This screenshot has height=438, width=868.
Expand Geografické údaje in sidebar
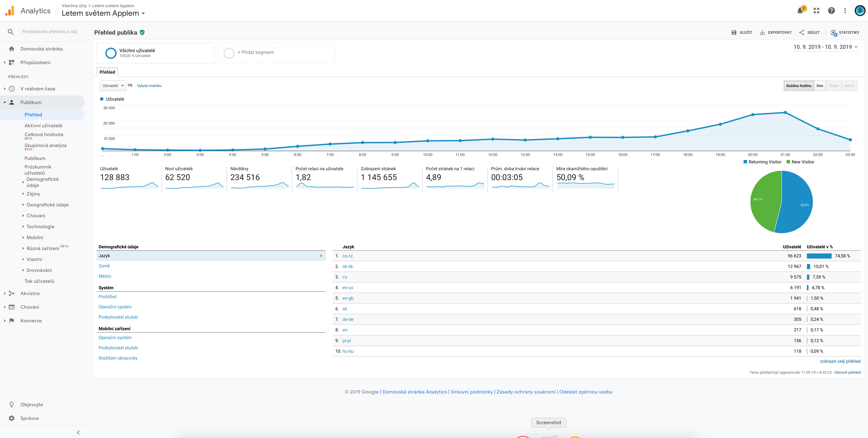tap(47, 205)
